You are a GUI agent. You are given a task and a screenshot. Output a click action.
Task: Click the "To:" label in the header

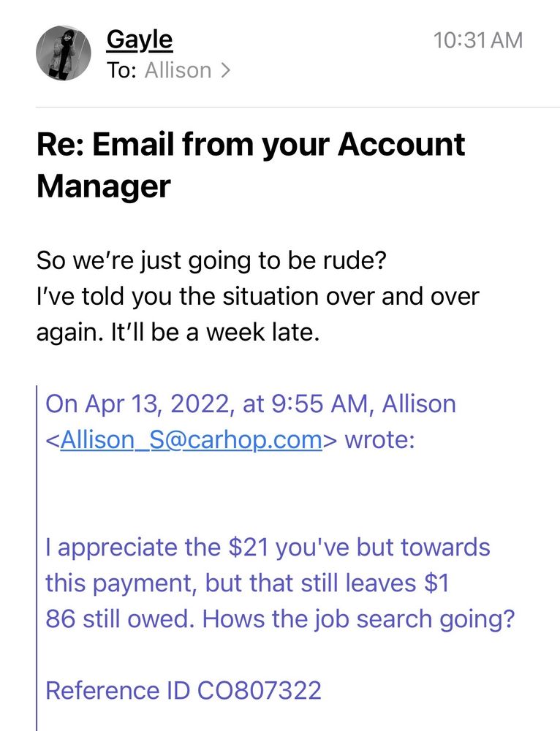(x=121, y=70)
